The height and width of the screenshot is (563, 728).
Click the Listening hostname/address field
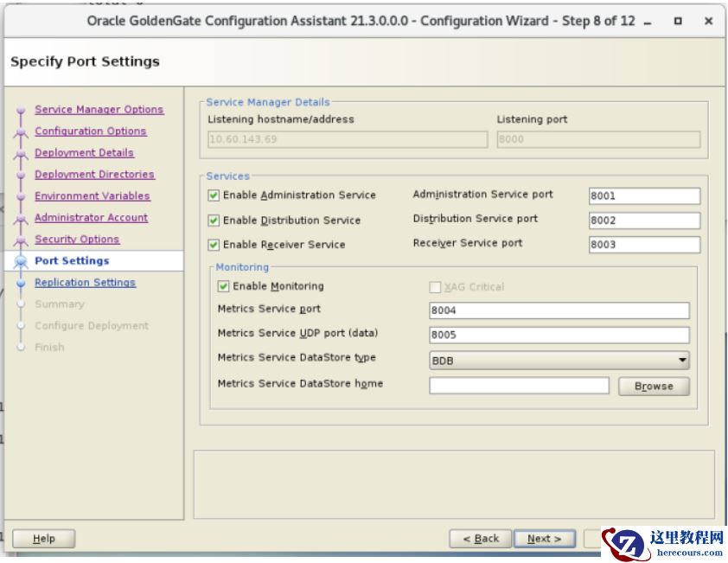[x=348, y=139]
